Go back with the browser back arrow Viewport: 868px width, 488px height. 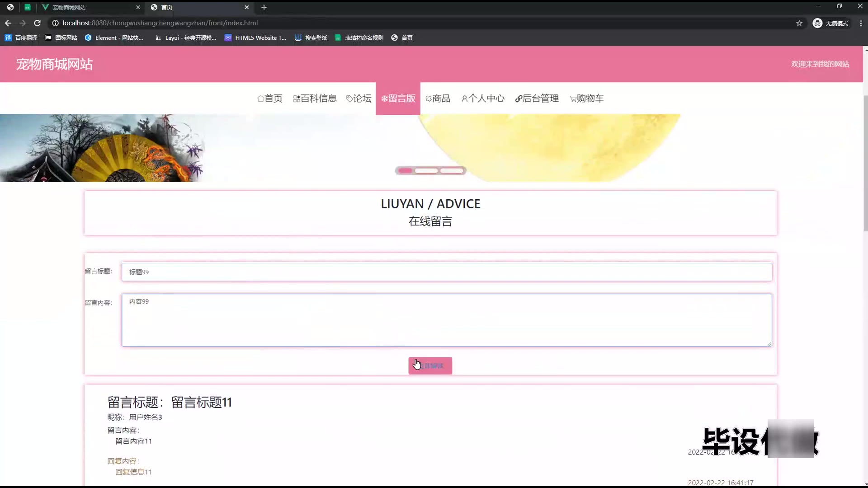(8, 23)
